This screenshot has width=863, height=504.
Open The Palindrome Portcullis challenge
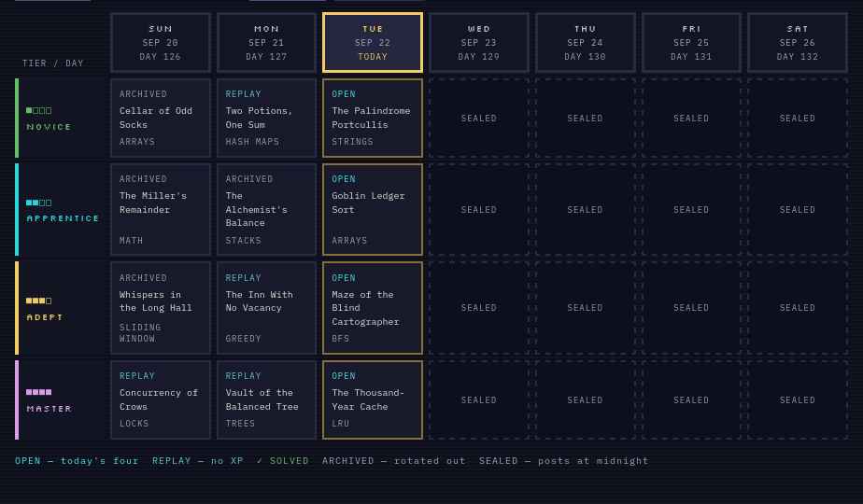[373, 118]
